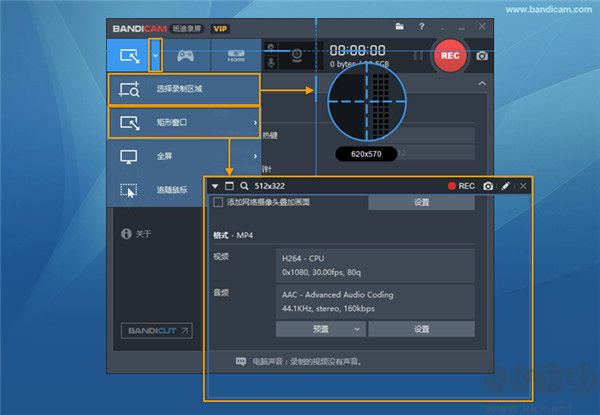Start recording with small REC in recording bar
This screenshot has height=415, width=600.
[461, 186]
